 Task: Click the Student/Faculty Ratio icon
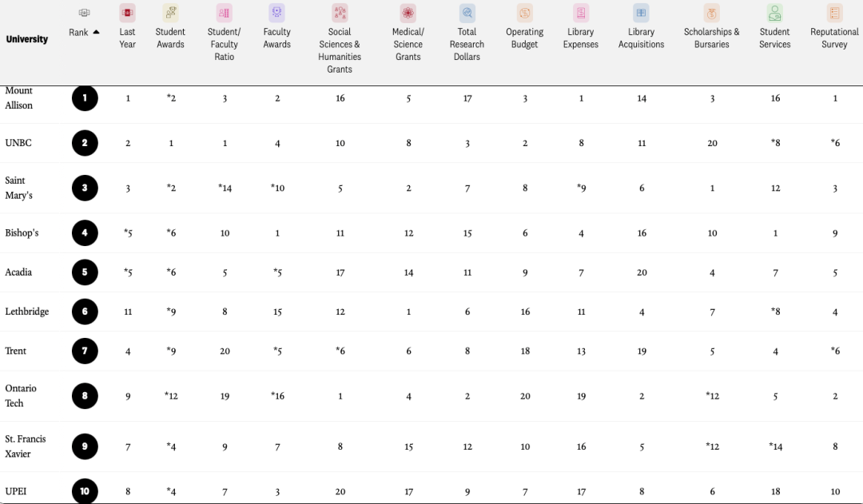pyautogui.click(x=225, y=13)
